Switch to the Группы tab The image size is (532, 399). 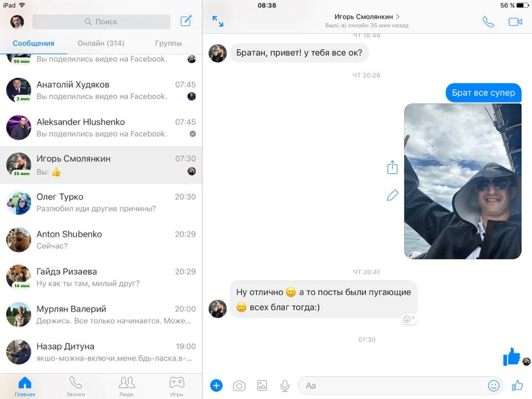pyautogui.click(x=168, y=43)
